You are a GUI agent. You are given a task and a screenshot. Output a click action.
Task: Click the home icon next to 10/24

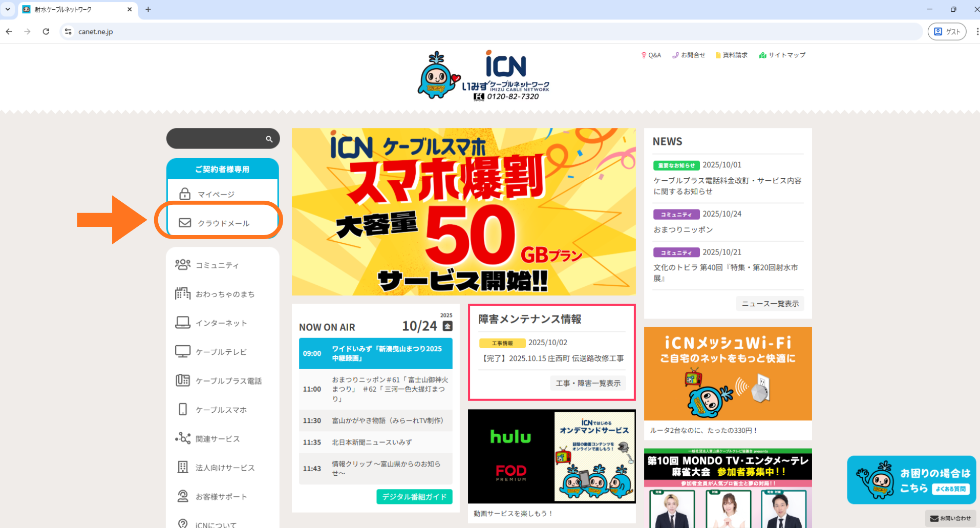click(447, 326)
